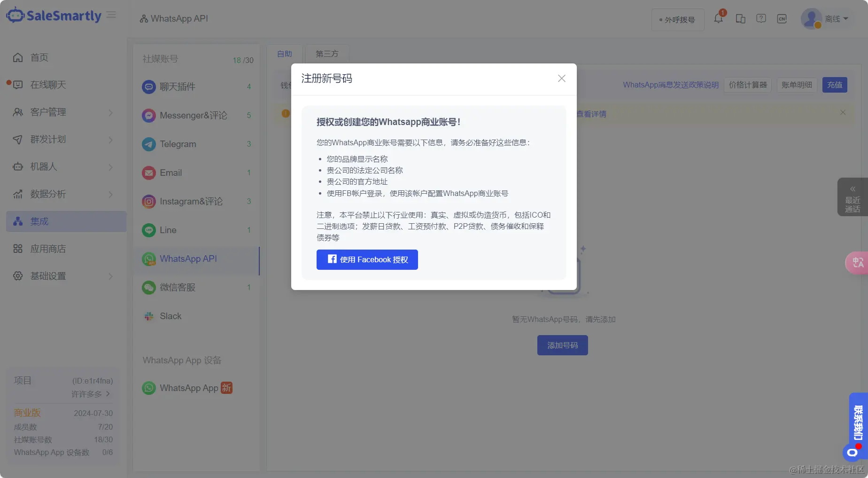
Task: Click 使用 Facebook 授权 button
Action: click(x=367, y=259)
